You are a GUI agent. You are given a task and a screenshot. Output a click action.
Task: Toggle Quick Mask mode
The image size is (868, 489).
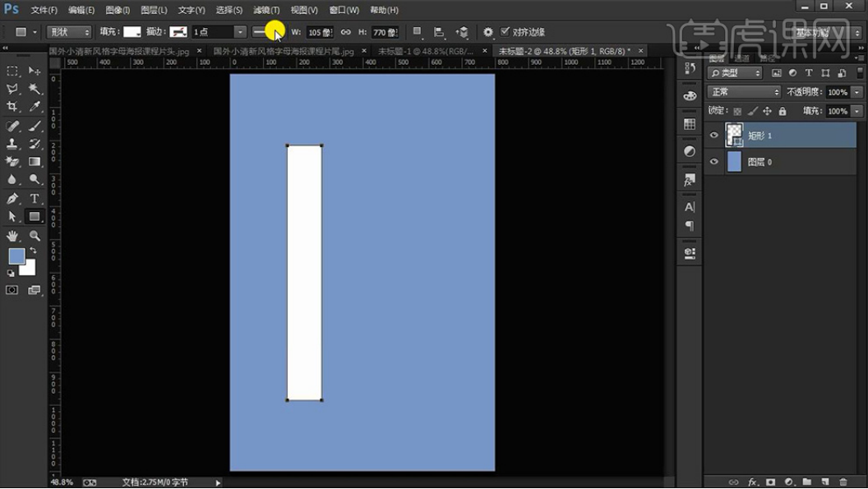[12, 290]
